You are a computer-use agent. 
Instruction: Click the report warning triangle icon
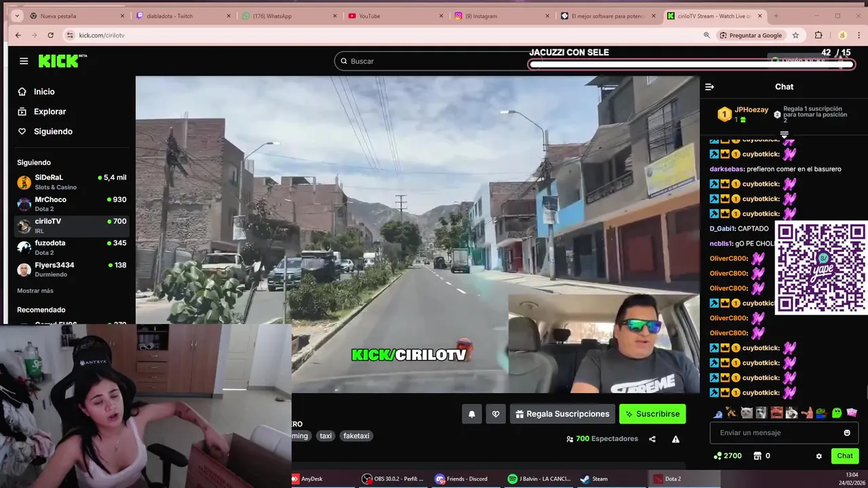[x=675, y=439]
